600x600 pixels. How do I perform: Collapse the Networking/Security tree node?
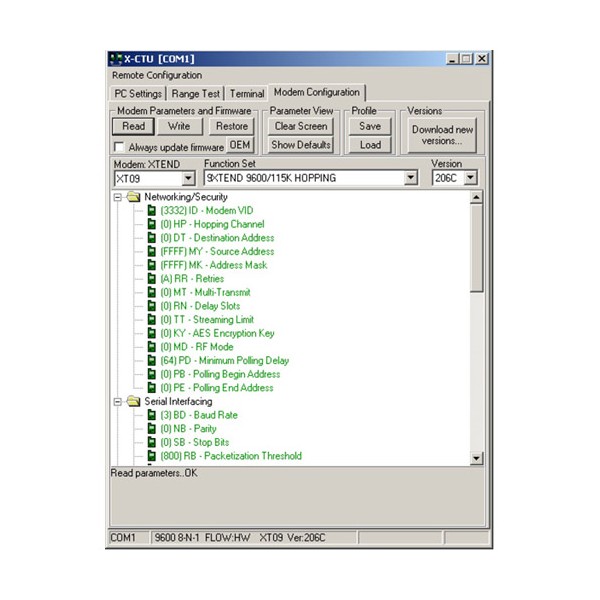click(118, 197)
